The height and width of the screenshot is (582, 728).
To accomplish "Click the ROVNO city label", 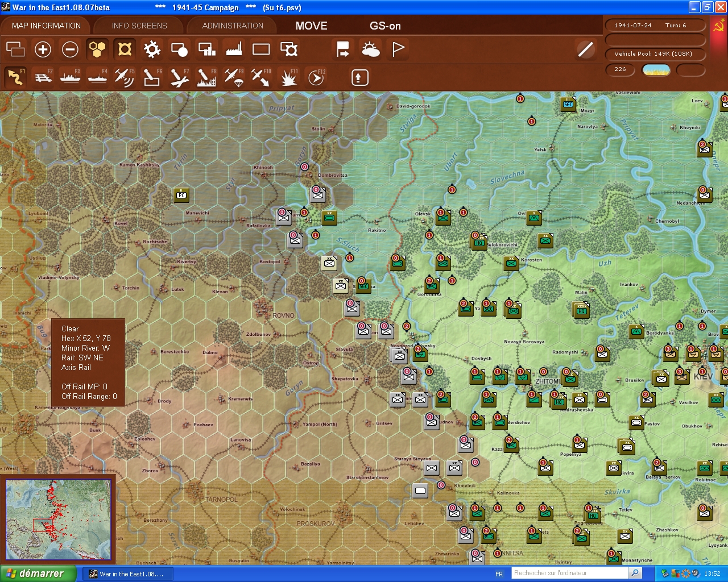I will click(x=283, y=315).
